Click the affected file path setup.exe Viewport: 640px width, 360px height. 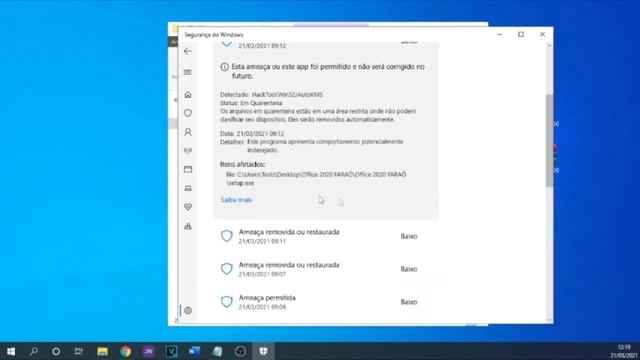(x=316, y=179)
